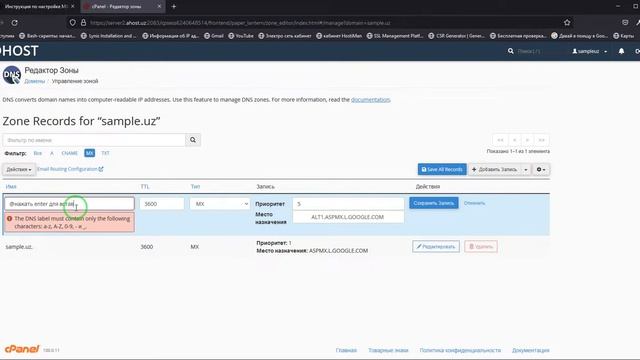
Task: Sort records by Имя column
Action: [11, 187]
